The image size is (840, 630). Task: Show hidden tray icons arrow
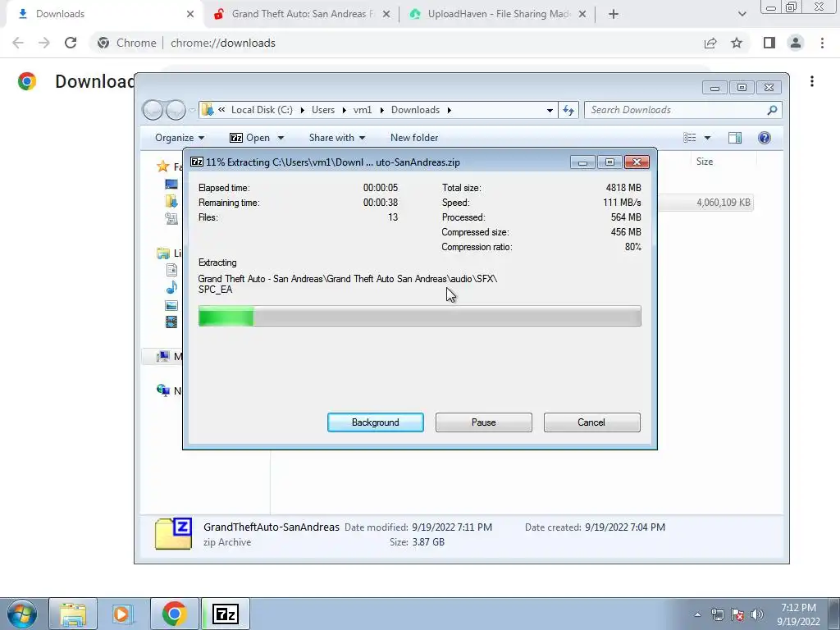coord(697,614)
